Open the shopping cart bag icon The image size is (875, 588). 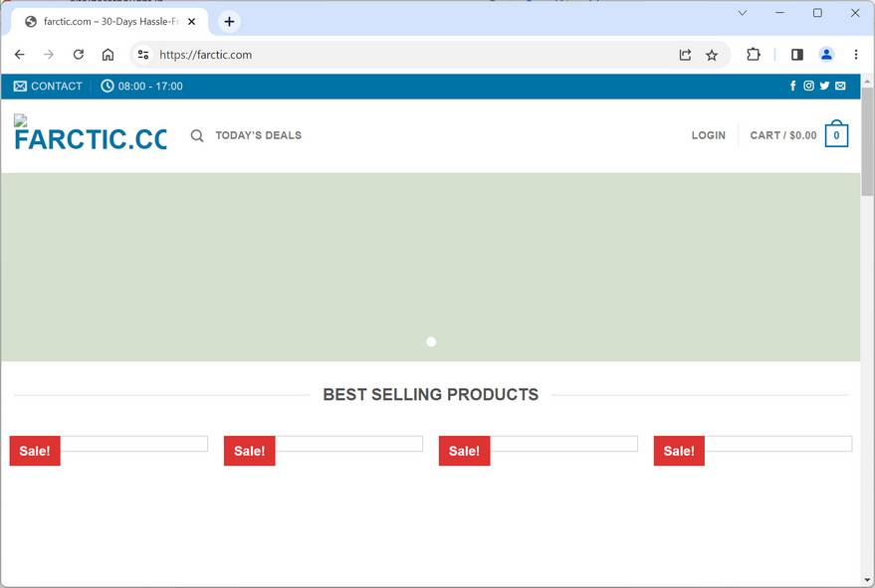[836, 133]
